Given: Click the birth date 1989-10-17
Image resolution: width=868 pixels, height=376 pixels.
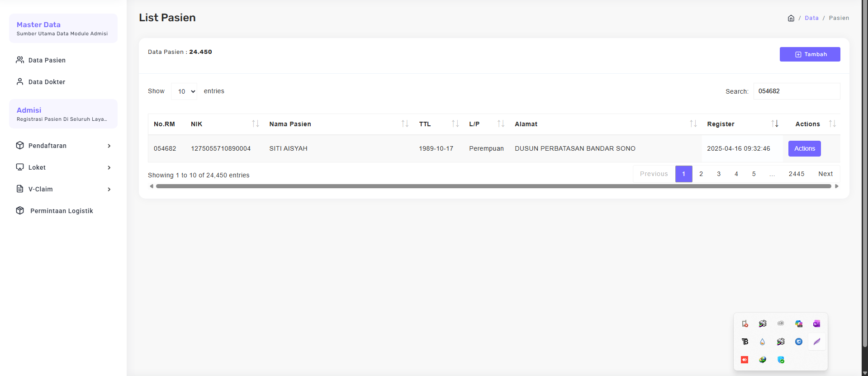Looking at the screenshot, I should pyautogui.click(x=436, y=148).
